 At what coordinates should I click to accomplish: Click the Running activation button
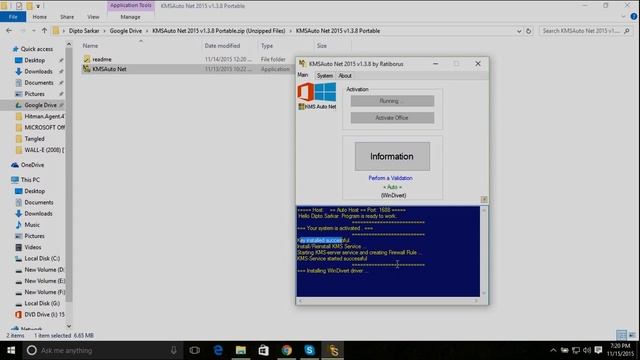pyautogui.click(x=392, y=101)
